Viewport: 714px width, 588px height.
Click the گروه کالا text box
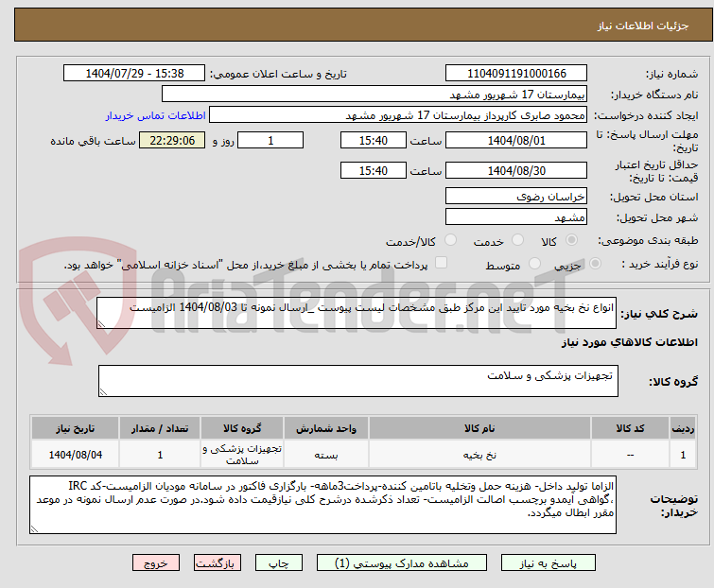[x=358, y=381]
